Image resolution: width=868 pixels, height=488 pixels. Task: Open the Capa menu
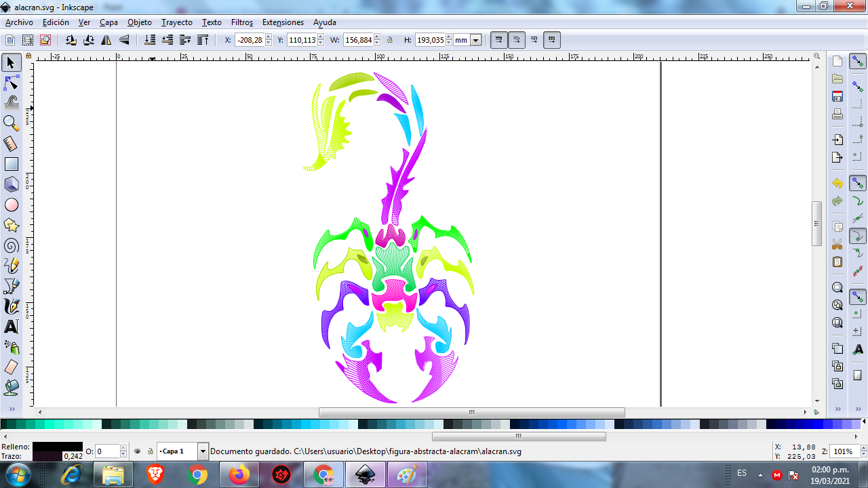[x=108, y=22]
